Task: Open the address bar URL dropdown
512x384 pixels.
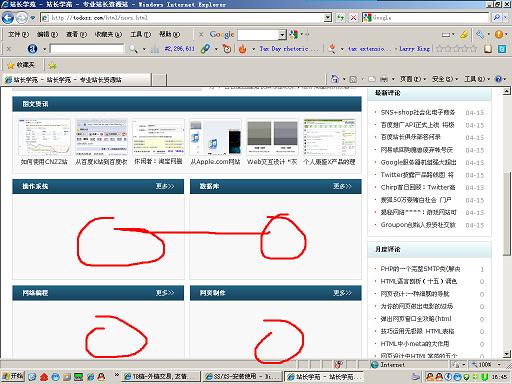Action: 328,17
